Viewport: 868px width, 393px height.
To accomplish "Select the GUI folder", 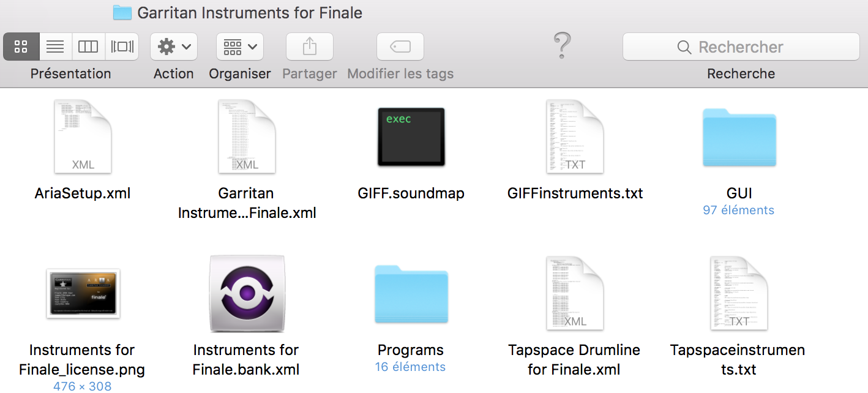I will (739, 138).
